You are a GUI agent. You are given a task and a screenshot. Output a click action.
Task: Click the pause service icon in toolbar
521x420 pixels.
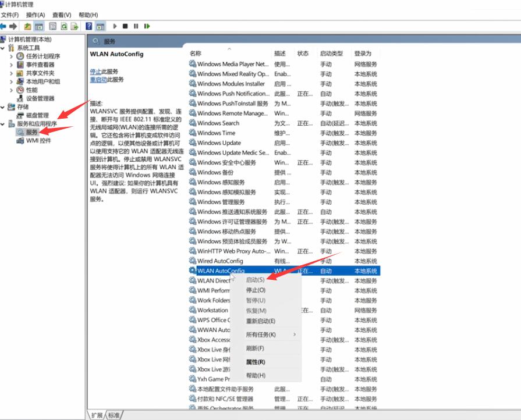136,26
